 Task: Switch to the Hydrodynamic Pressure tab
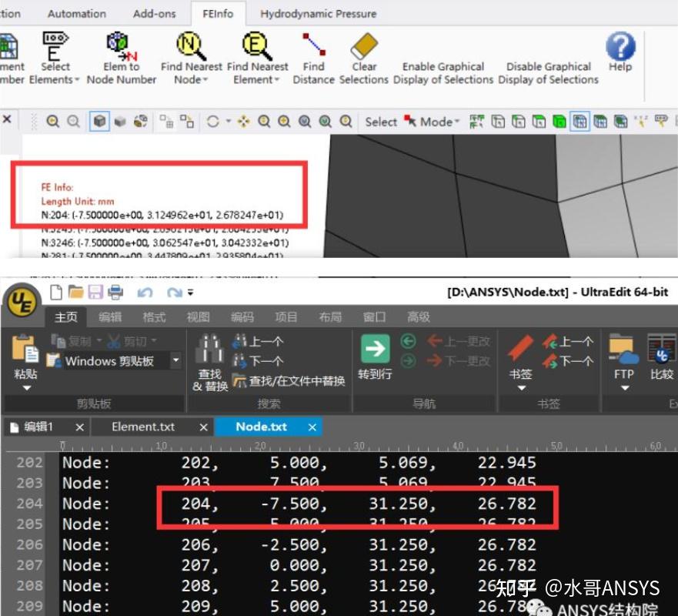pos(318,13)
